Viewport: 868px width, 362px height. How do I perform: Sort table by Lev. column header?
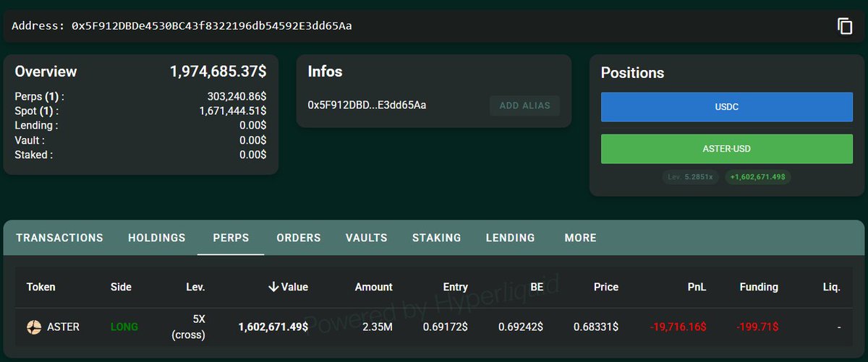point(195,287)
